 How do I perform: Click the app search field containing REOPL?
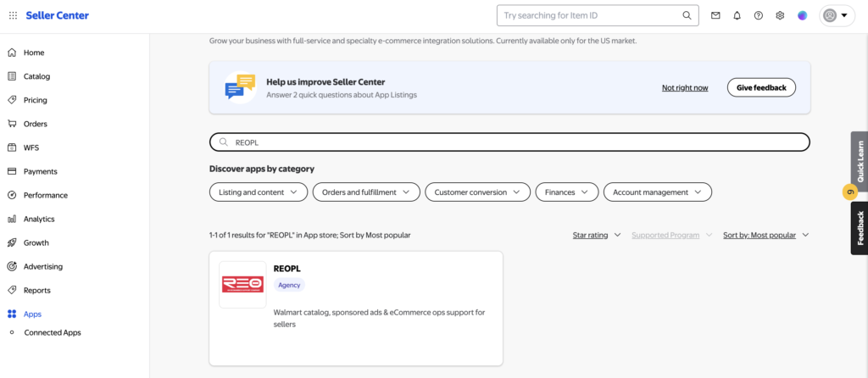tap(509, 142)
